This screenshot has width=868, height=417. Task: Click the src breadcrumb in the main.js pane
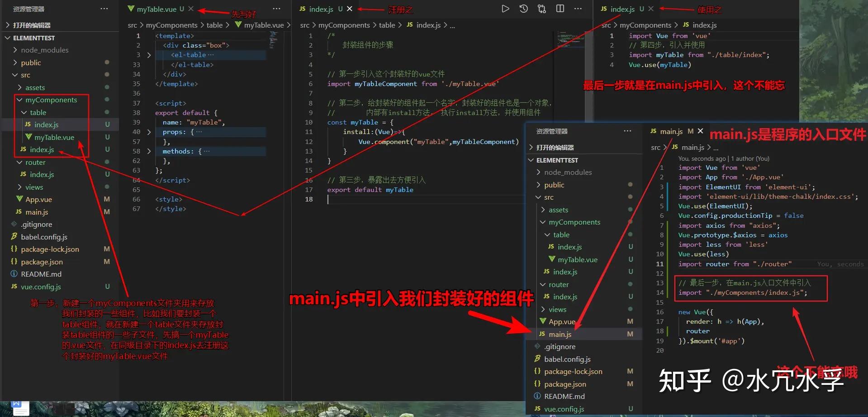pyautogui.click(x=655, y=147)
